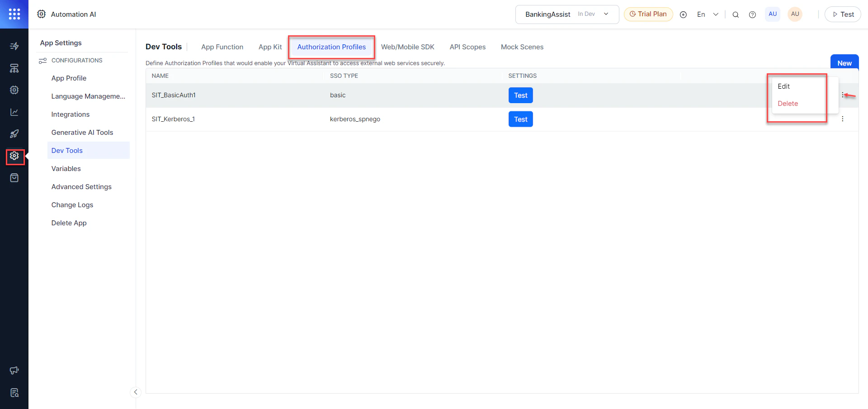868x409 pixels.
Task: Test the SIT_Kerberos_1 profile
Action: coord(520,119)
